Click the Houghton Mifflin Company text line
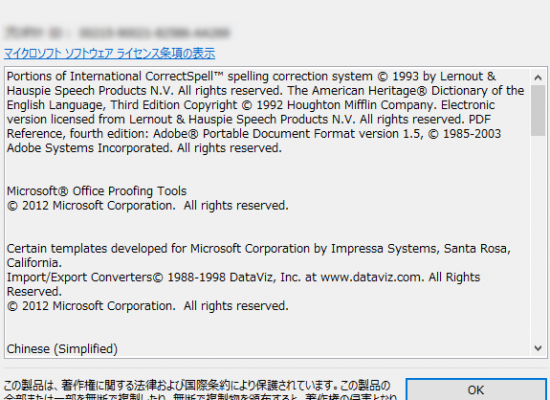 coord(251,105)
